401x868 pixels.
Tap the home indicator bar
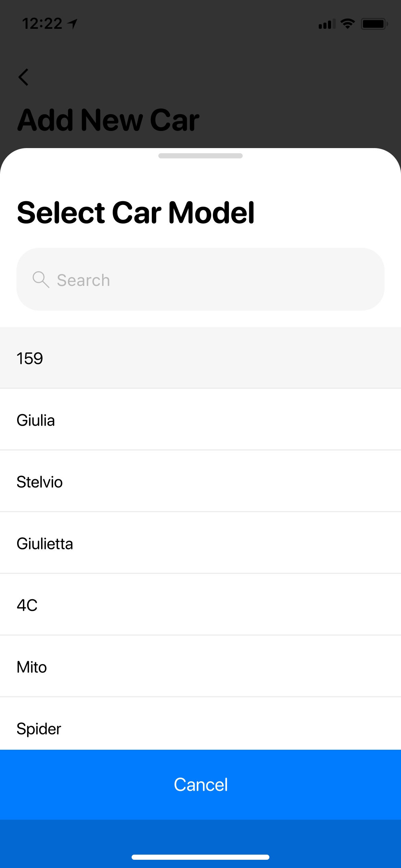[200, 857]
